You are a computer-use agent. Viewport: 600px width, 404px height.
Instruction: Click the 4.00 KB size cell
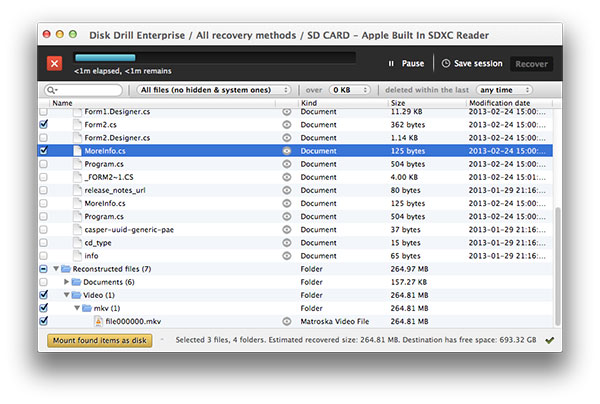[x=404, y=177]
